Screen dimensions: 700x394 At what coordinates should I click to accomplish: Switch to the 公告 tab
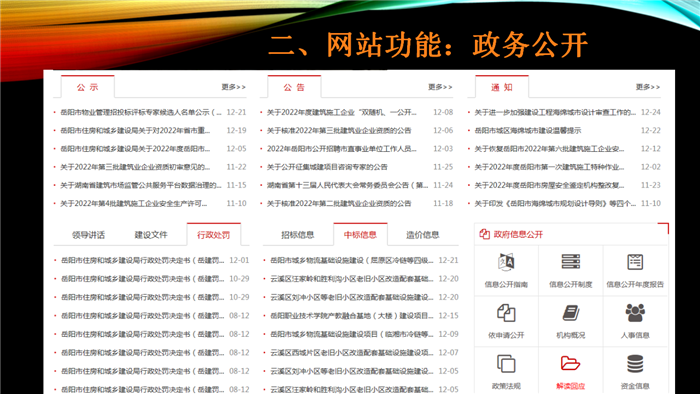[x=294, y=87]
